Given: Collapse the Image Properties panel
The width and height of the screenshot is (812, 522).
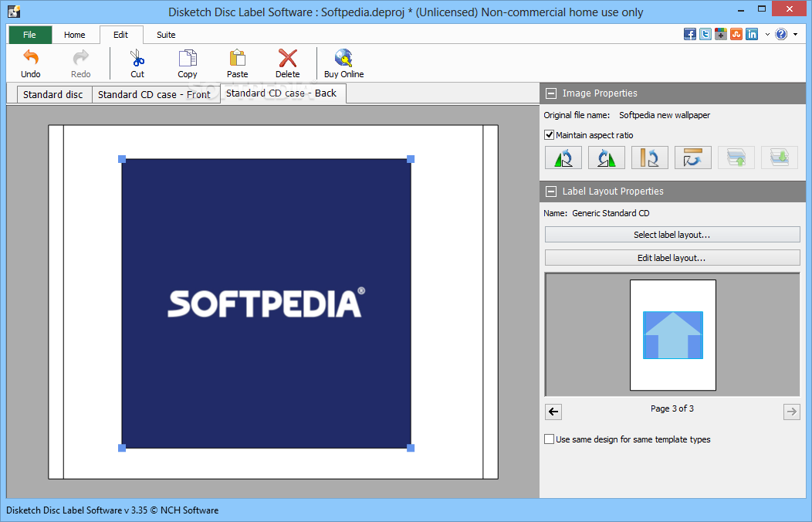Looking at the screenshot, I should (552, 93).
